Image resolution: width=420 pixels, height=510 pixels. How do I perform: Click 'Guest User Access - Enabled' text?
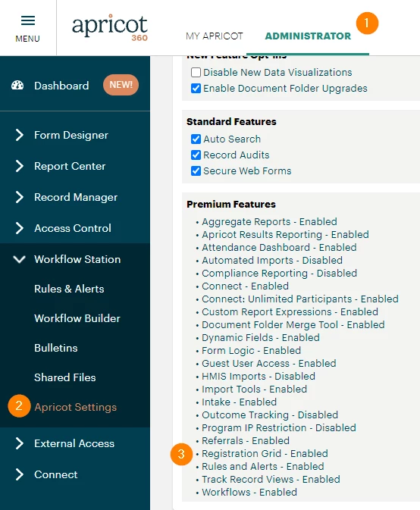click(x=268, y=363)
